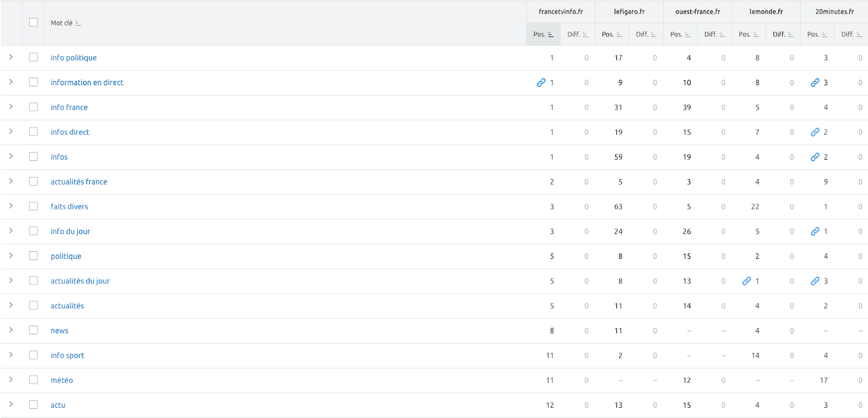Expand the infos row chevron
Screen dimensions: 868x418
[11, 156]
